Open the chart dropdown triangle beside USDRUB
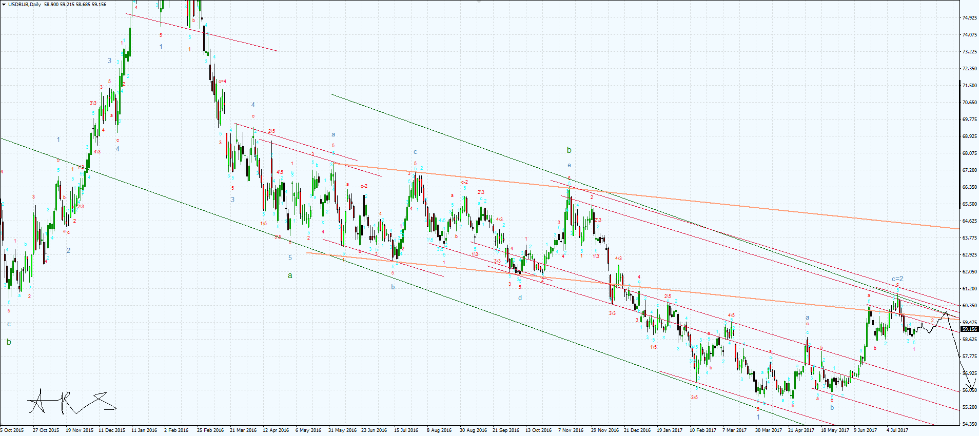 [4, 4]
